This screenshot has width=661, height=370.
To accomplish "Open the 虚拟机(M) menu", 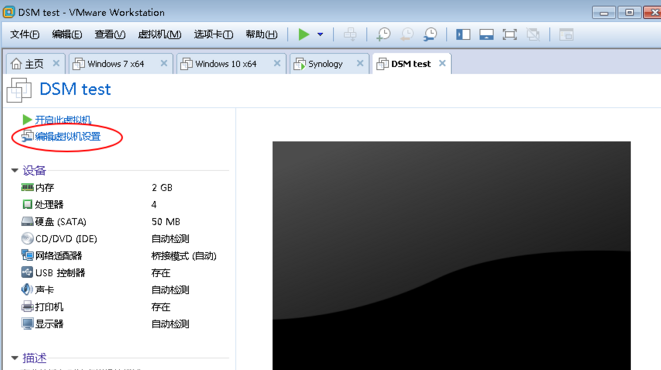I will [159, 35].
